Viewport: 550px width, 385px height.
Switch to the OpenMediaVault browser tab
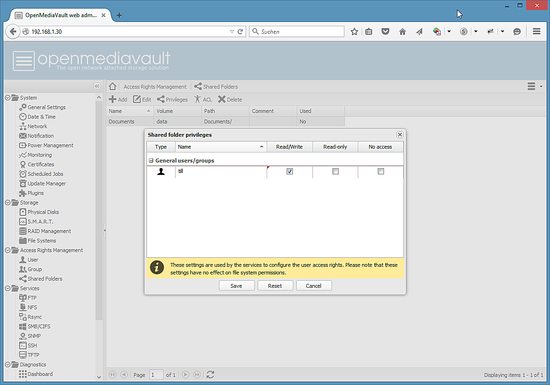coord(60,15)
